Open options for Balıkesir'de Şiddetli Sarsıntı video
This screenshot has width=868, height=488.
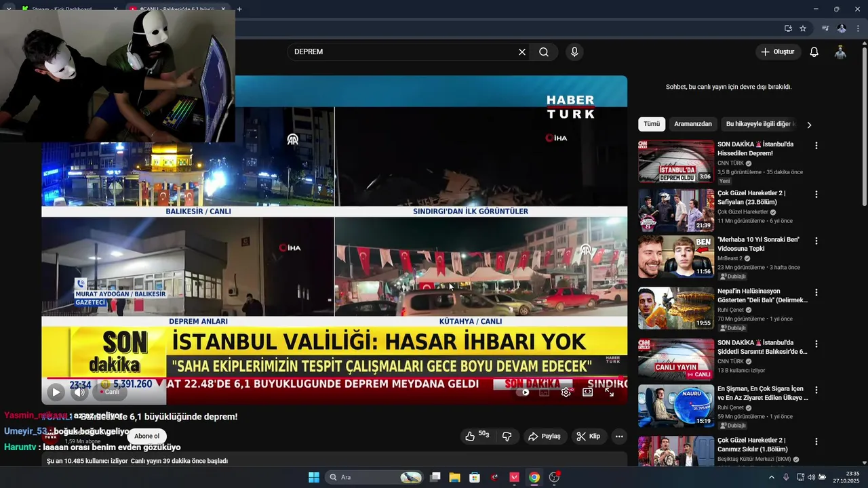pos(816,344)
